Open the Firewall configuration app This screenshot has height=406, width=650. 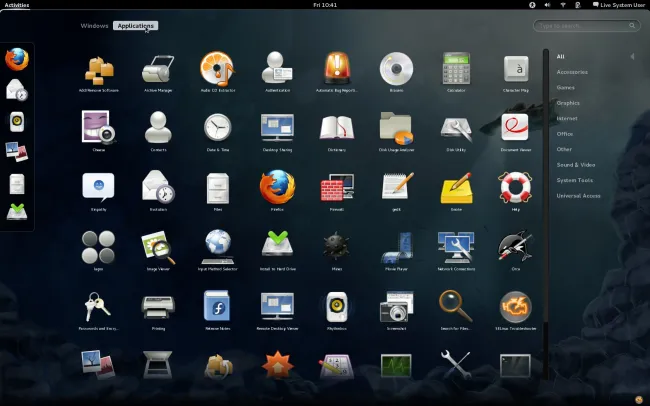(337, 187)
